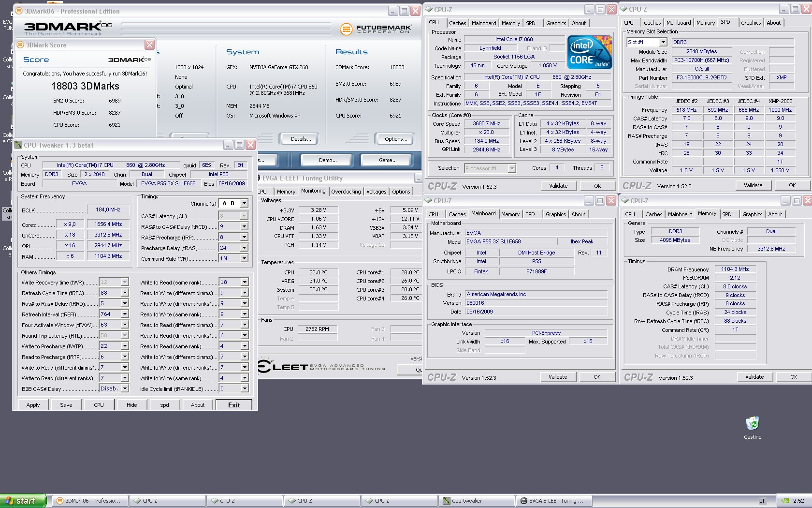Open the Voltages tab in E-LEET
The image size is (812, 508).
tap(376, 192)
